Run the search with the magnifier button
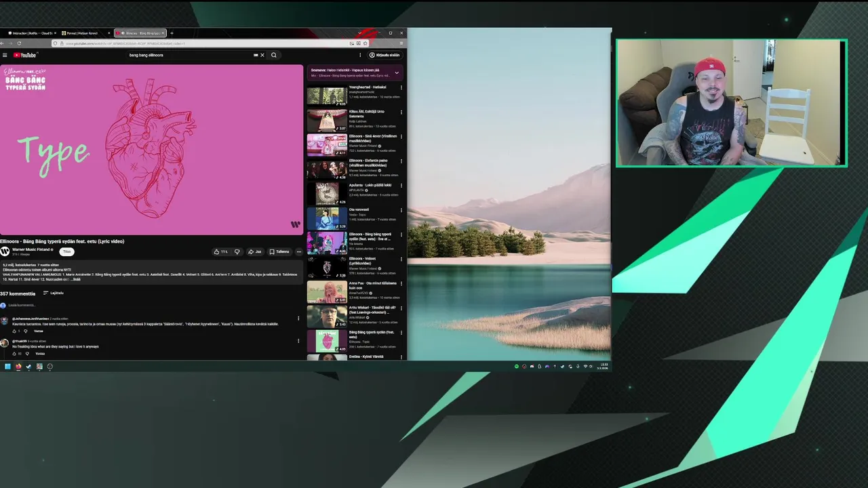Viewport: 868px width, 488px height. pos(274,55)
